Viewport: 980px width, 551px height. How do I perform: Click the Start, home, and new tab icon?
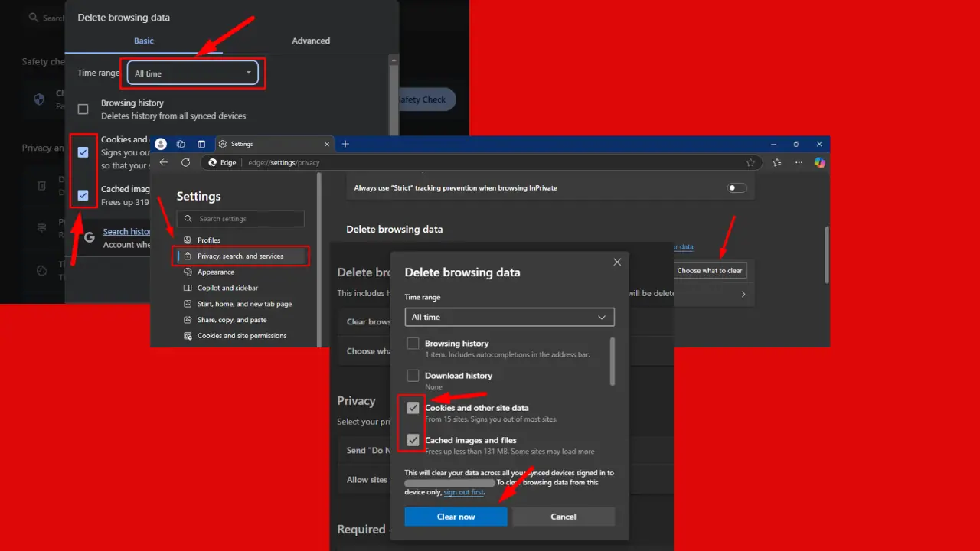coord(189,304)
